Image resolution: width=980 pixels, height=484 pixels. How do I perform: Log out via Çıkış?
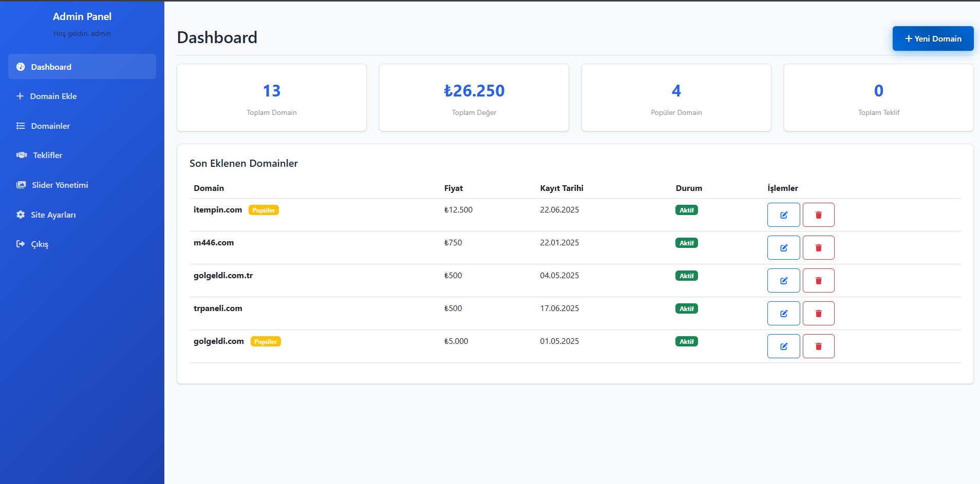click(x=82, y=244)
